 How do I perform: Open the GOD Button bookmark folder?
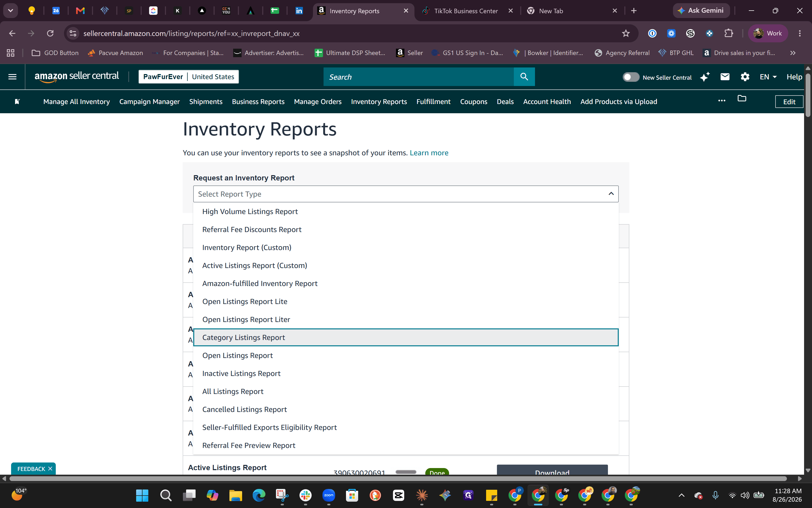pos(55,53)
